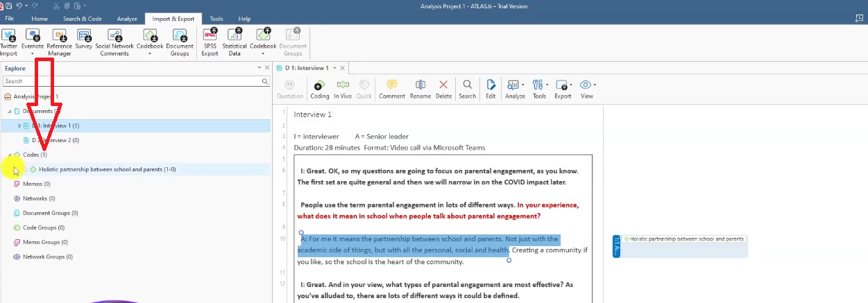Click the red question text about parental engagement
Image resolution: width=868 pixels, height=303 pixels.
[x=438, y=210]
